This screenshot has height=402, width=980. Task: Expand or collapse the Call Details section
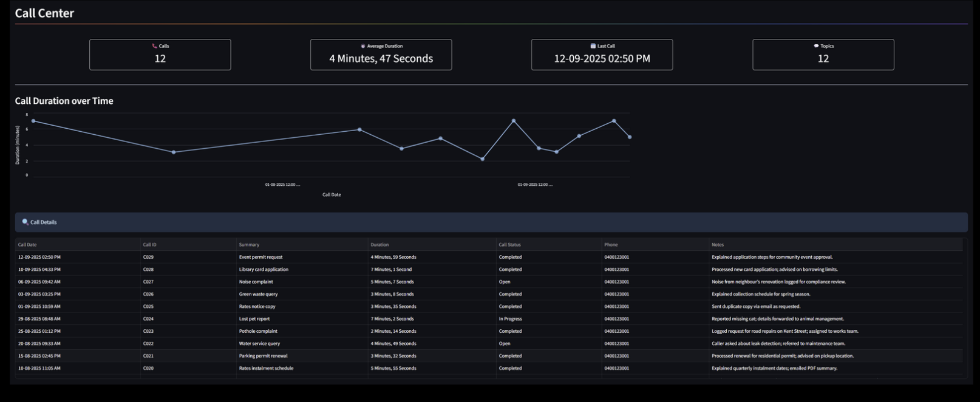click(491, 222)
